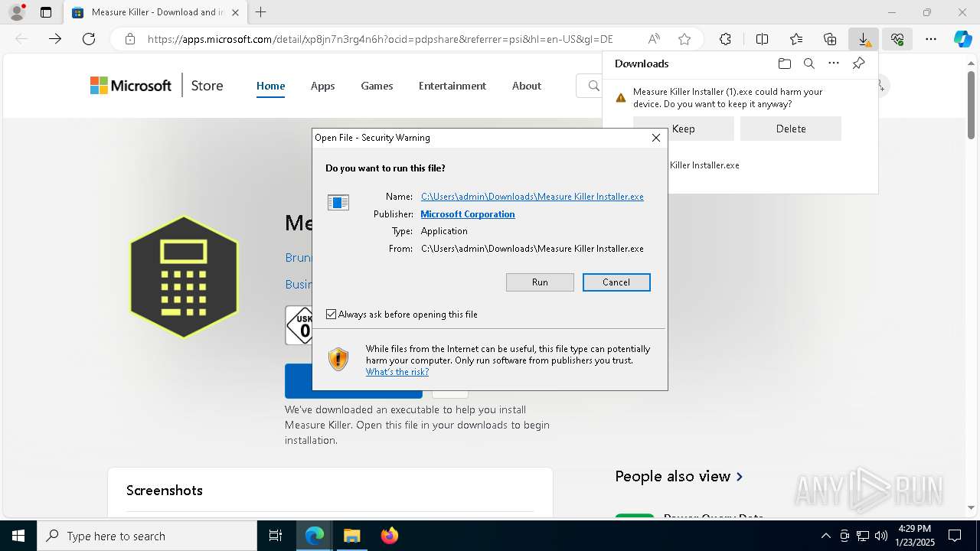Launch Firefox from the taskbar

[389, 536]
